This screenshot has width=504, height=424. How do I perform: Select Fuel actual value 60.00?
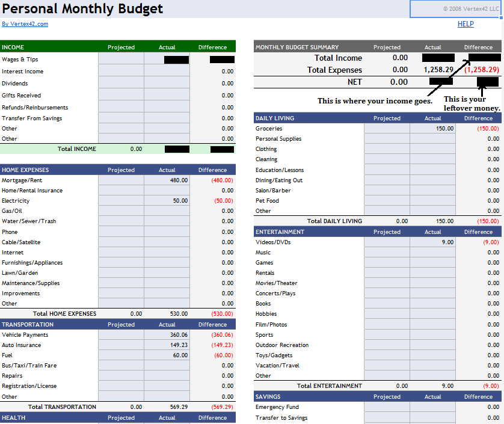point(167,355)
